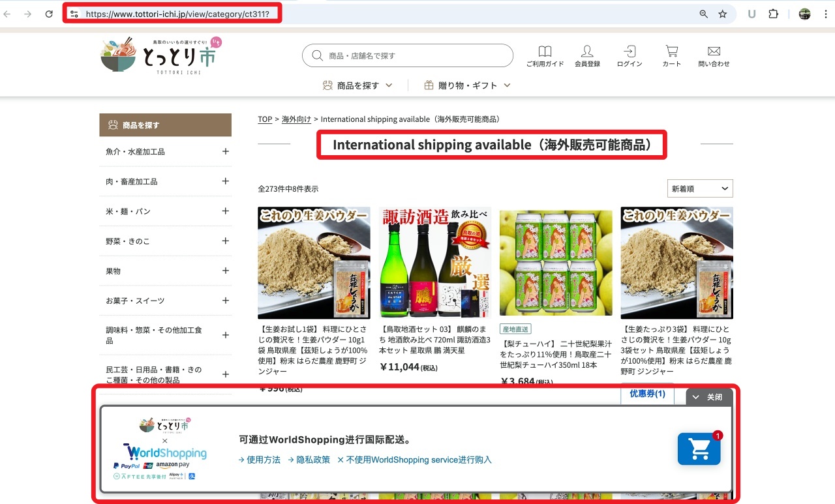
Task: Open the 商品を探す dropdown chevron
Action: click(x=389, y=85)
